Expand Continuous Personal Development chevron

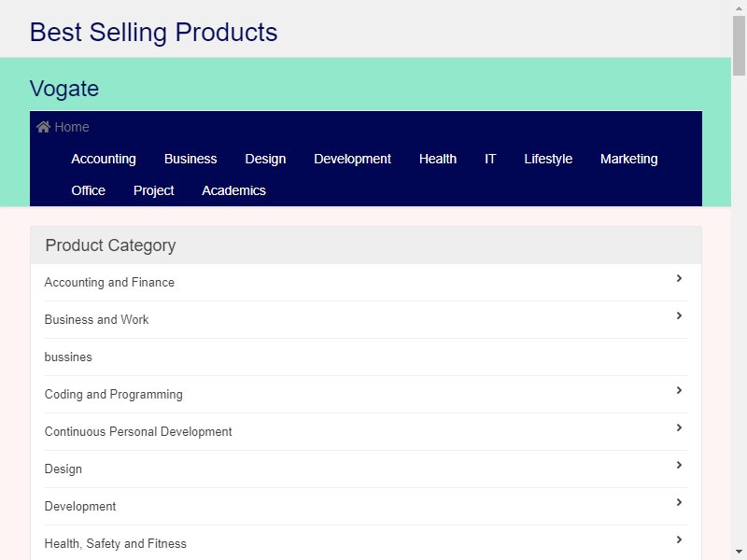(679, 427)
